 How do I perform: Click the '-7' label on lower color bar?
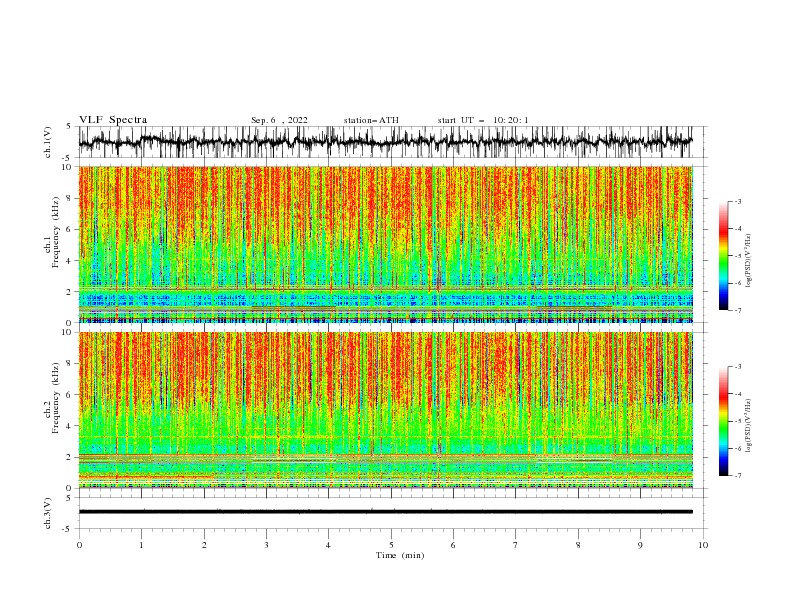(x=737, y=475)
